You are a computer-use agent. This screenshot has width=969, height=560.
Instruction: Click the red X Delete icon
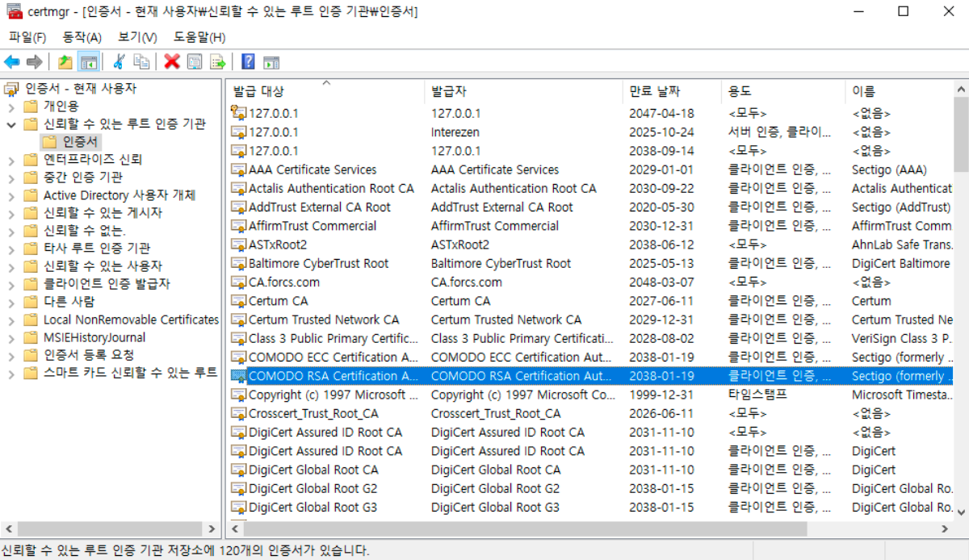tap(172, 62)
